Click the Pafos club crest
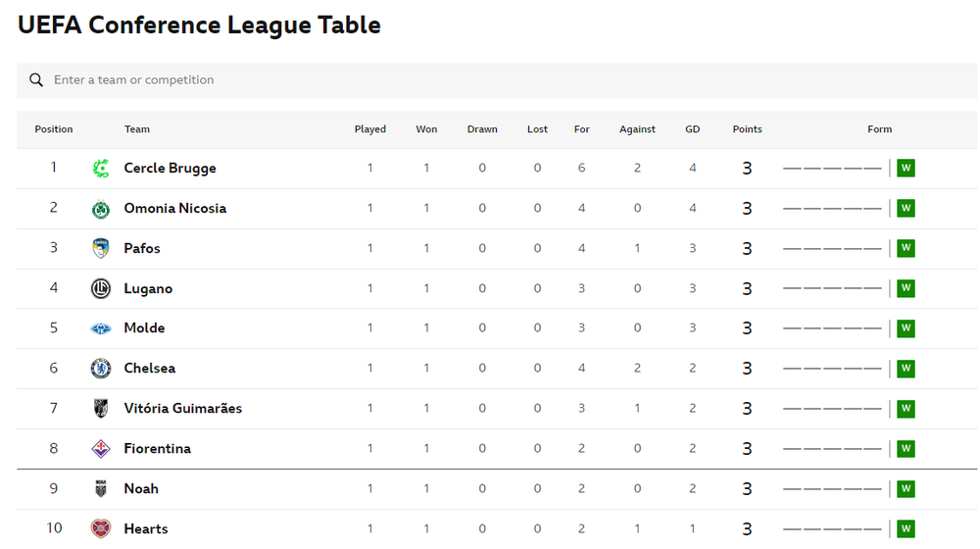980x549 pixels. (x=101, y=248)
